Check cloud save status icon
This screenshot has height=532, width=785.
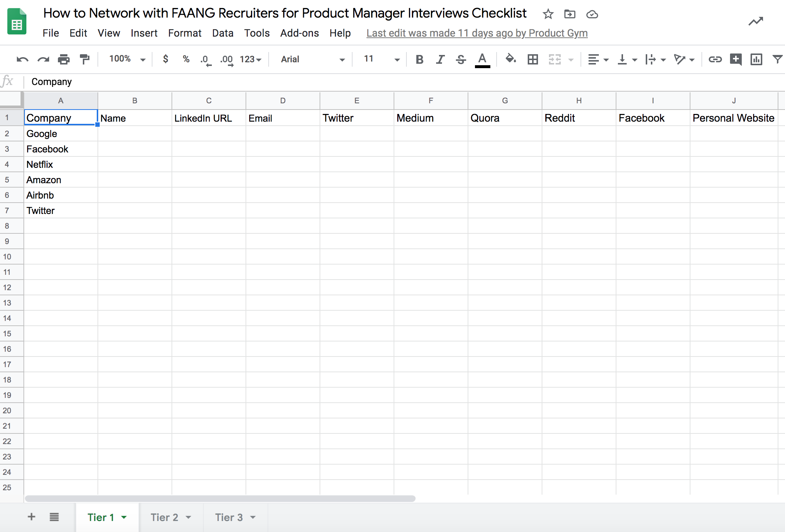point(592,14)
